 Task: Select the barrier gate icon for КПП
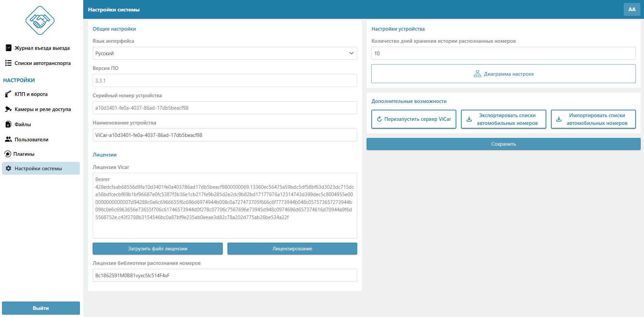click(x=8, y=94)
